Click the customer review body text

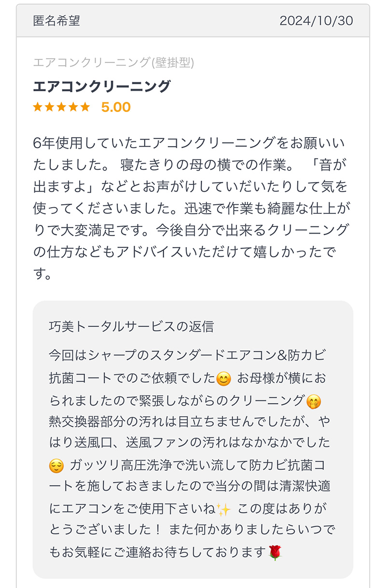191,209
